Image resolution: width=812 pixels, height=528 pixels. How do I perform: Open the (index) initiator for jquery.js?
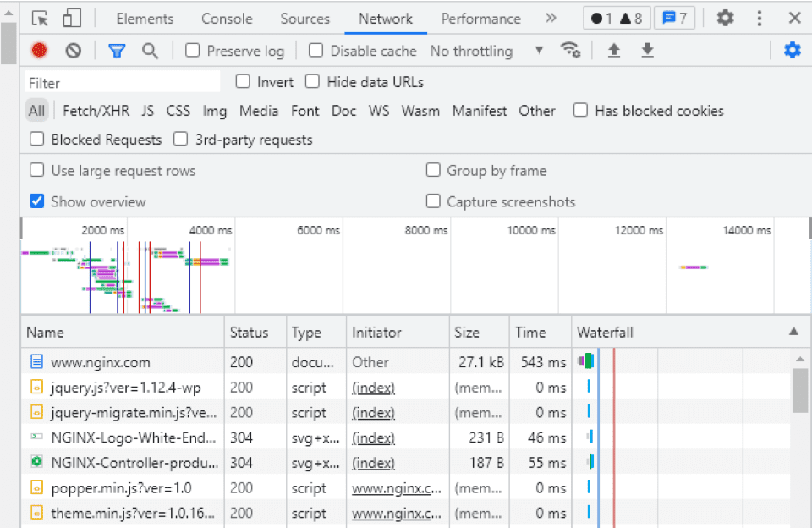373,387
